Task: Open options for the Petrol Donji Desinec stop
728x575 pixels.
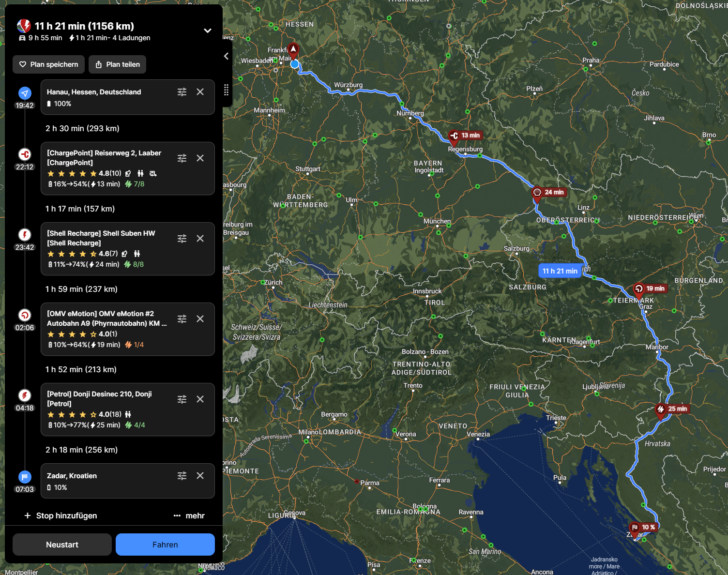Action: pos(182,399)
